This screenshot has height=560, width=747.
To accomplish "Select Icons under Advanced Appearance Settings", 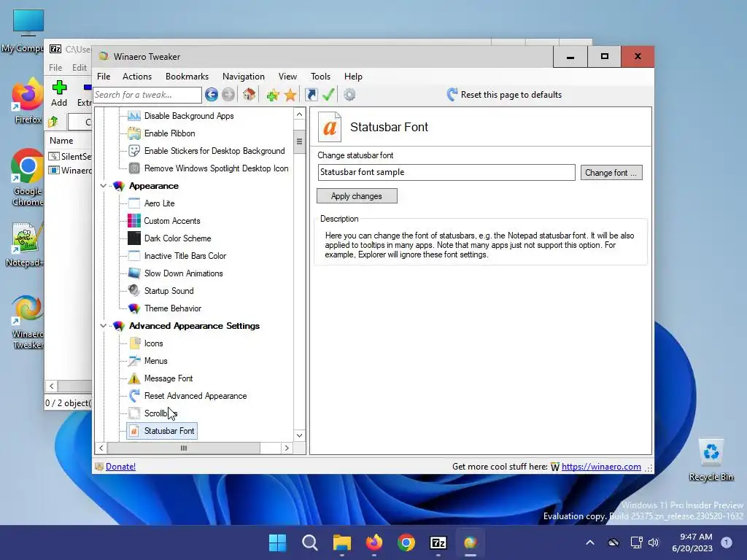I will coord(153,343).
